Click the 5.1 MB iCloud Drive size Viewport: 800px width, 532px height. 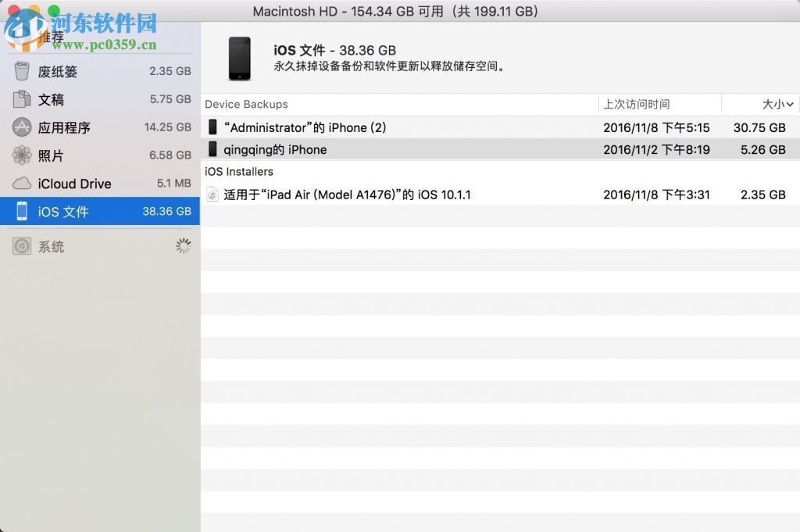tap(173, 183)
